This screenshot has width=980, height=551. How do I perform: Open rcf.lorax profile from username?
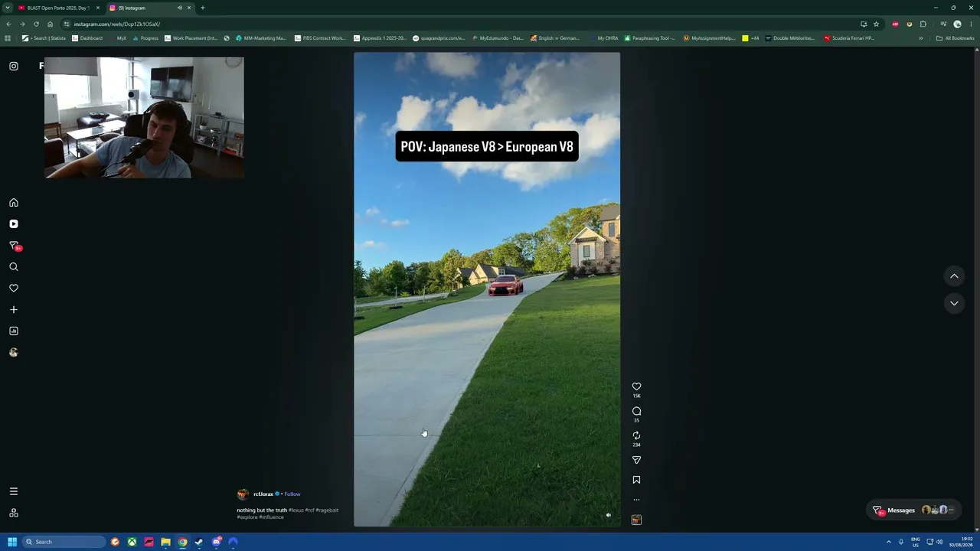(x=263, y=494)
